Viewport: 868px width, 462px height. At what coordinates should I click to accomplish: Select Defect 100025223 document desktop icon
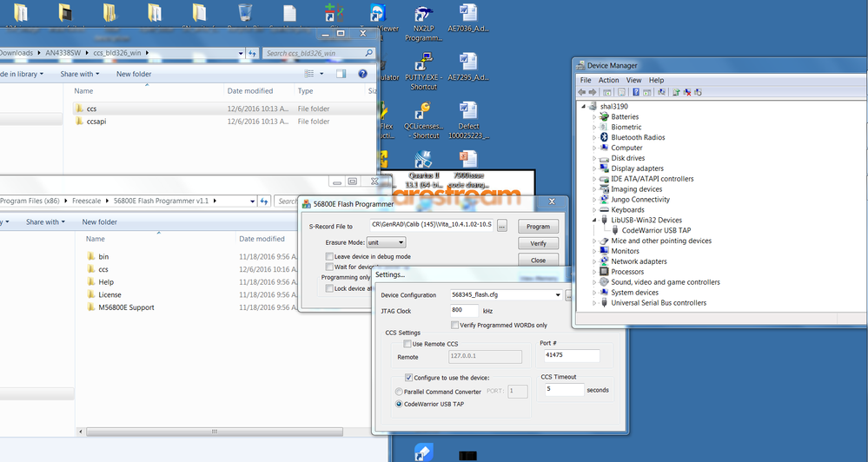click(x=468, y=120)
